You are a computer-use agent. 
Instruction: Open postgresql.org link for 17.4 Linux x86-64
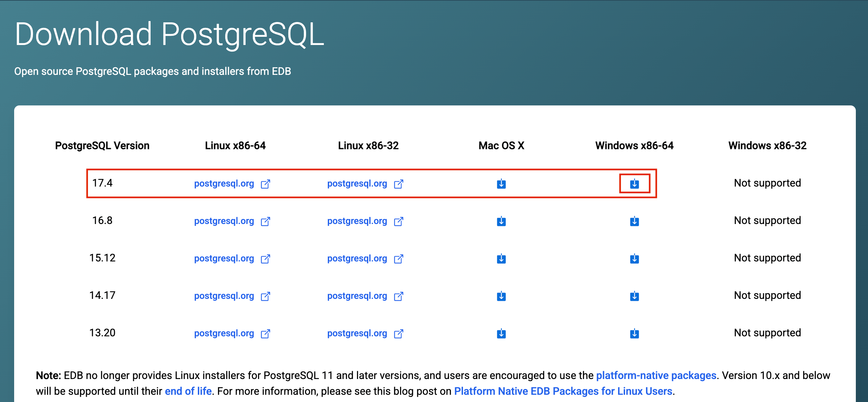(224, 184)
